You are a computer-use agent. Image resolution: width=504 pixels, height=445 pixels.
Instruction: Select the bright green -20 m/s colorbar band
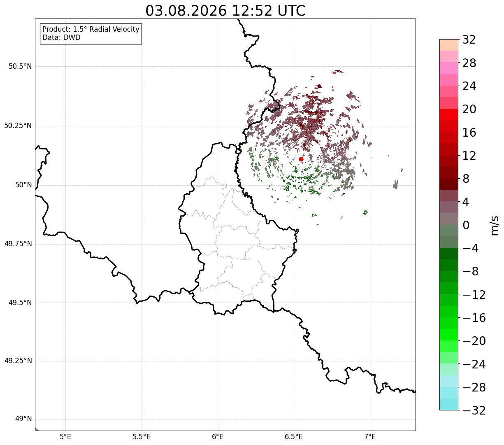click(x=449, y=335)
